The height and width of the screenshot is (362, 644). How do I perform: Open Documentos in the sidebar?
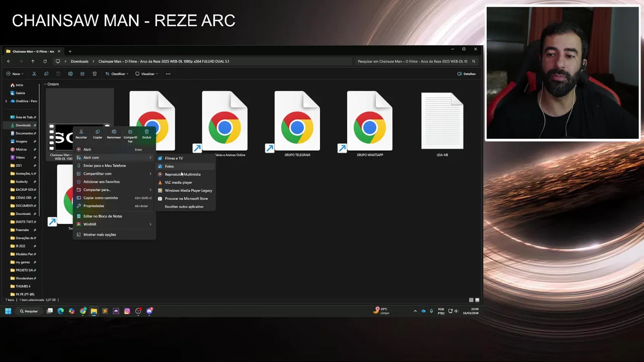(x=24, y=133)
